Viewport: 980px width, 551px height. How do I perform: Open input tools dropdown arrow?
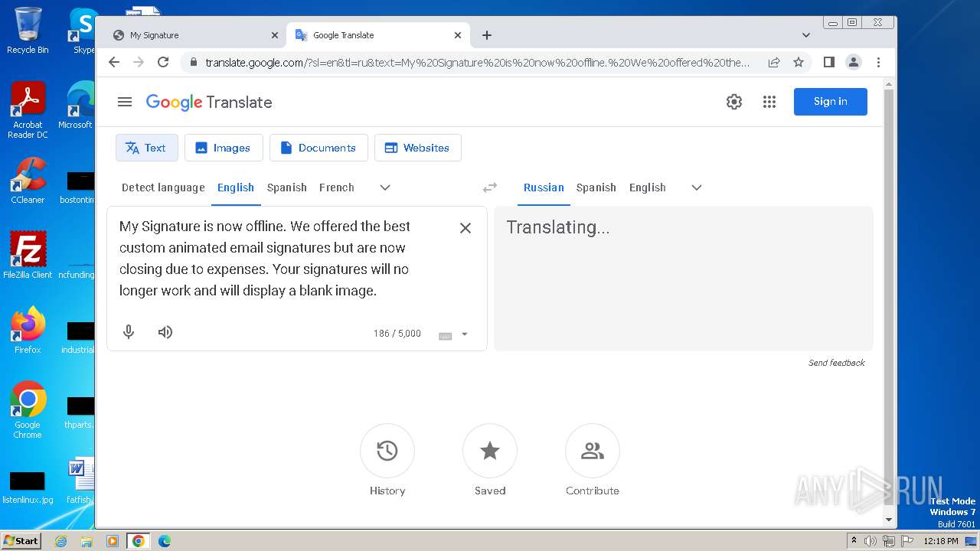[465, 334]
